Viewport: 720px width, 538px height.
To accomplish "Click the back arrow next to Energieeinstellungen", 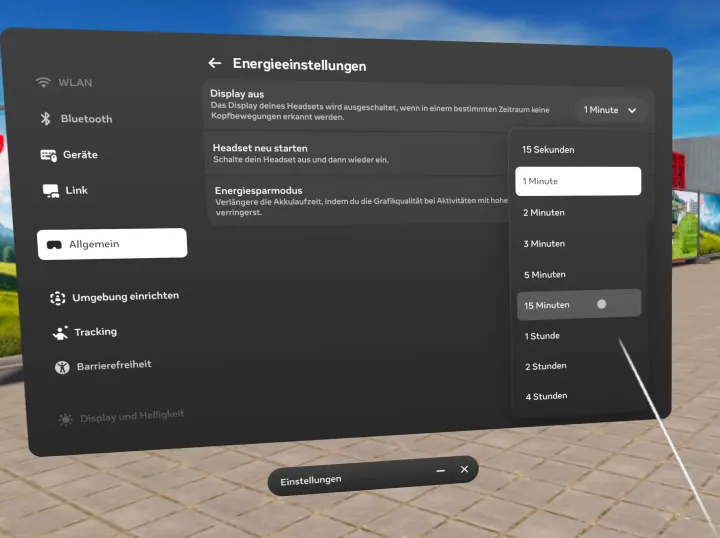I will (x=214, y=63).
